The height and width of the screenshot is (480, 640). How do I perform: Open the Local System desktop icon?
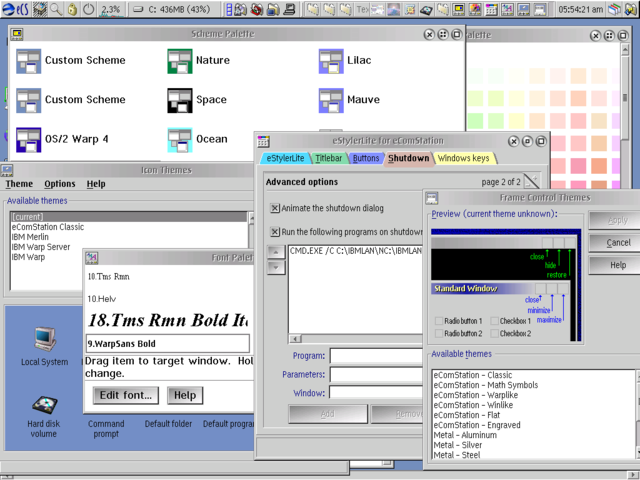(44, 339)
